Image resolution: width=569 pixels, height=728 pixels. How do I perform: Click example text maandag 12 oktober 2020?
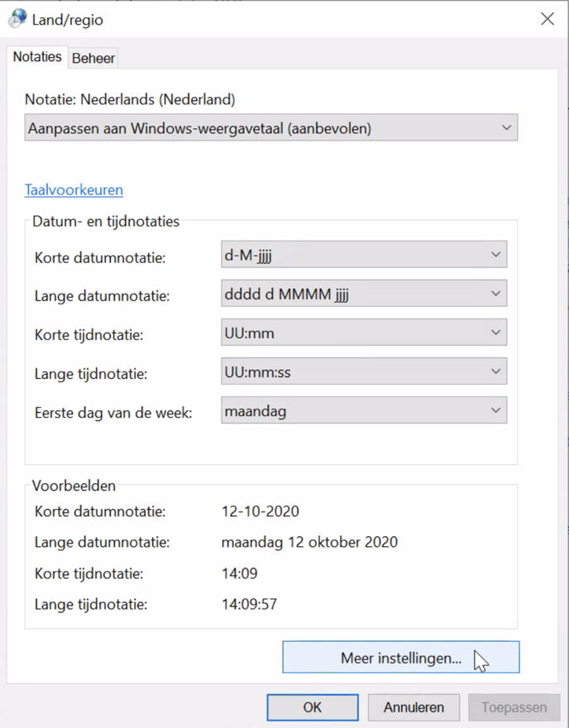click(x=309, y=543)
